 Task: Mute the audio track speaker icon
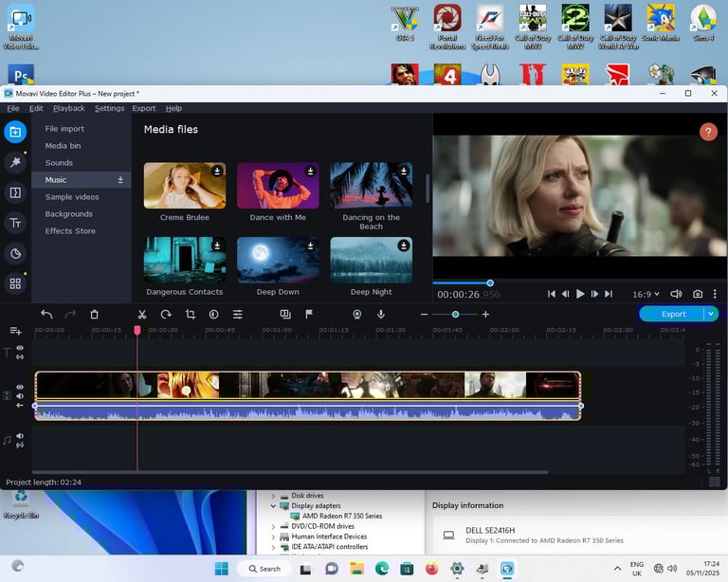pyautogui.click(x=20, y=436)
